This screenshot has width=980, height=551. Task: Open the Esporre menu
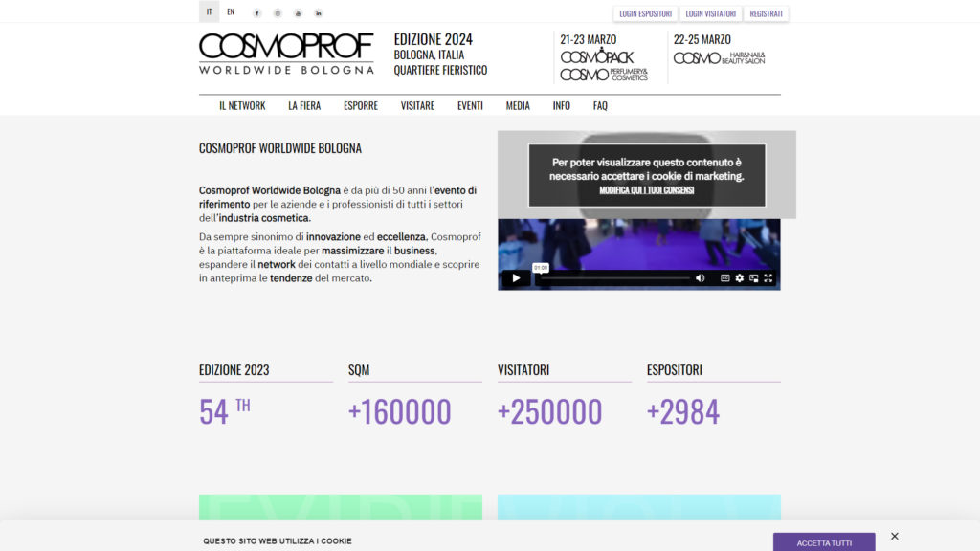[361, 105]
